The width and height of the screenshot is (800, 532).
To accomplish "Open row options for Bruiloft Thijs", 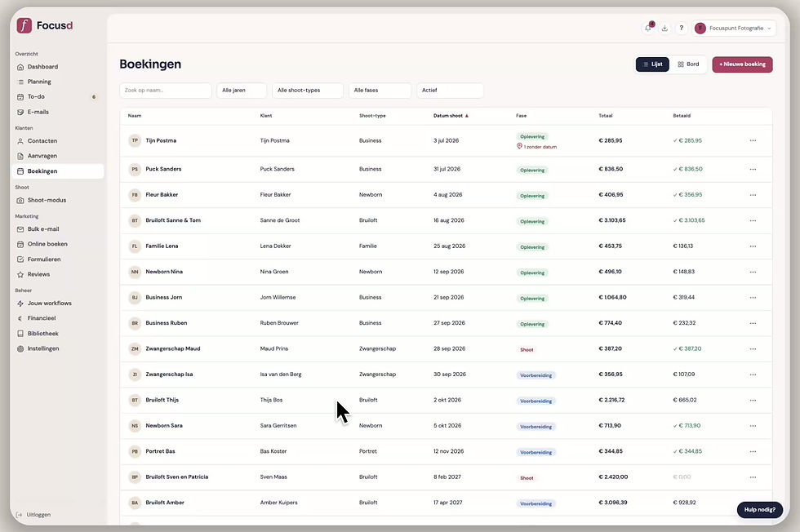I will (x=753, y=400).
